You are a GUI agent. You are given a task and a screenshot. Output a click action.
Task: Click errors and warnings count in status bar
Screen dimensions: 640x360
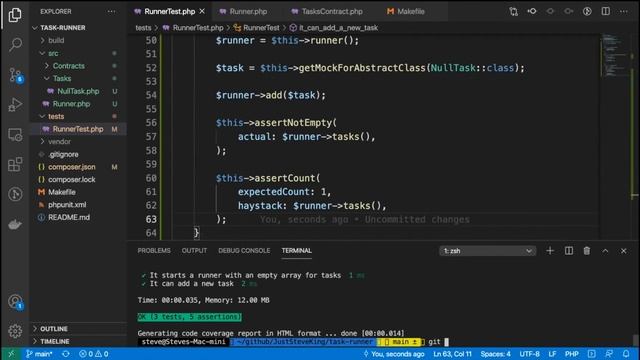coord(93,354)
